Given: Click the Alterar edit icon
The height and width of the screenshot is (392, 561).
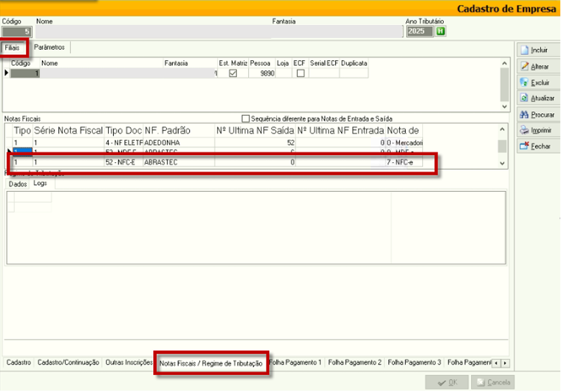Looking at the screenshot, I should pos(524,66).
